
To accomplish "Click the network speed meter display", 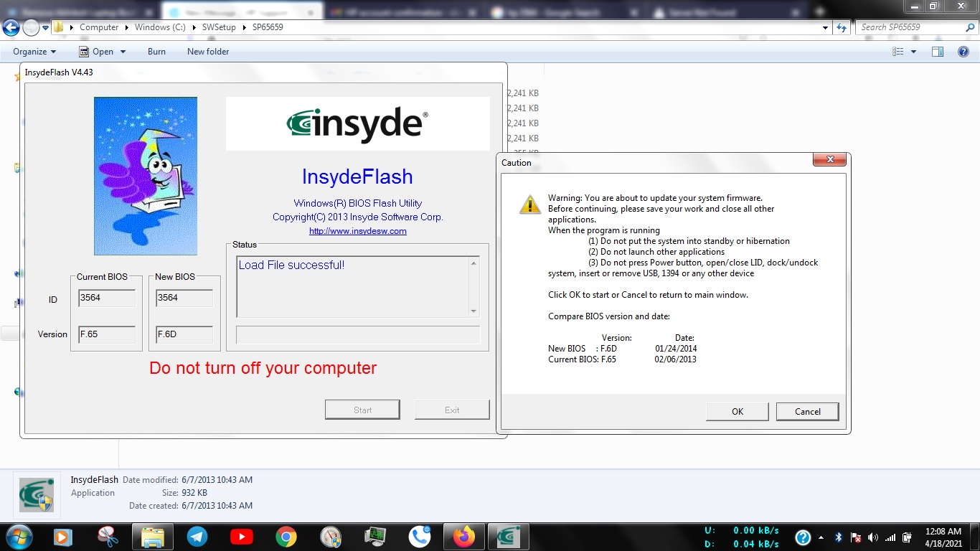I will (x=742, y=537).
